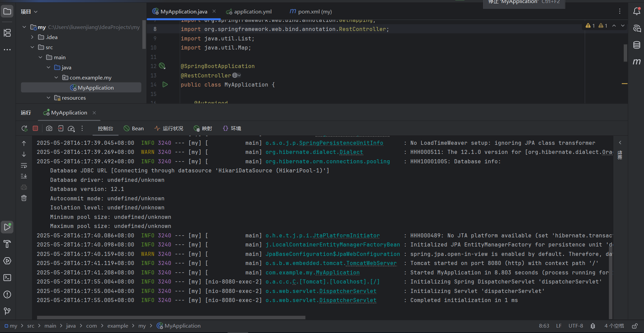Print the console output
Screen dimensions: 644x333
pyautogui.click(x=24, y=187)
